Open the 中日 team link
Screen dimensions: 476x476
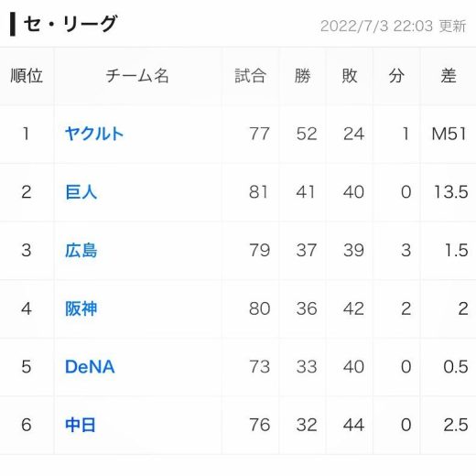81,425
